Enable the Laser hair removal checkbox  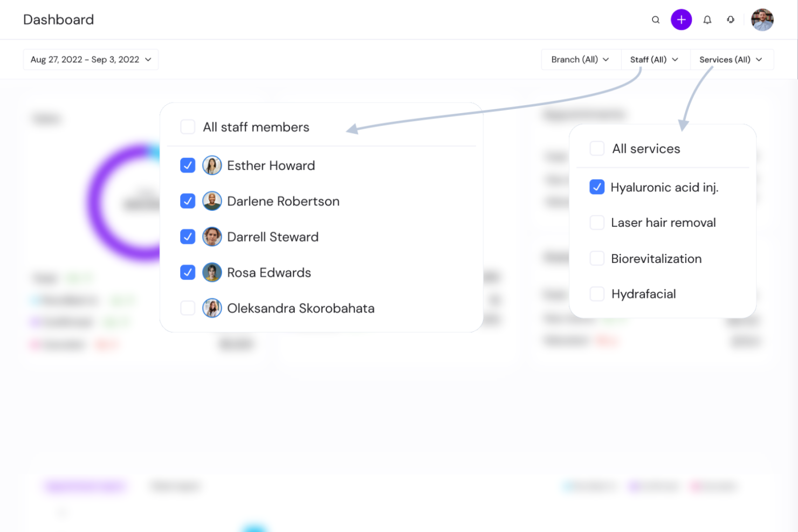pos(597,223)
